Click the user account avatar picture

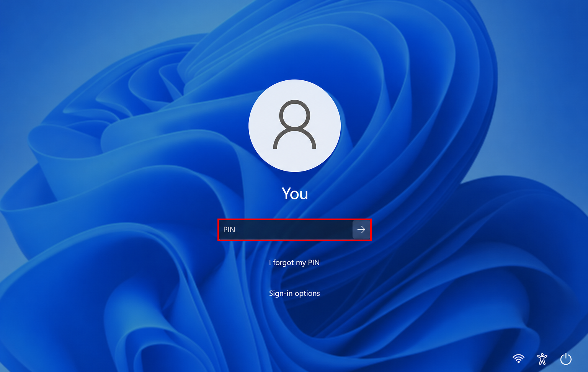click(295, 126)
